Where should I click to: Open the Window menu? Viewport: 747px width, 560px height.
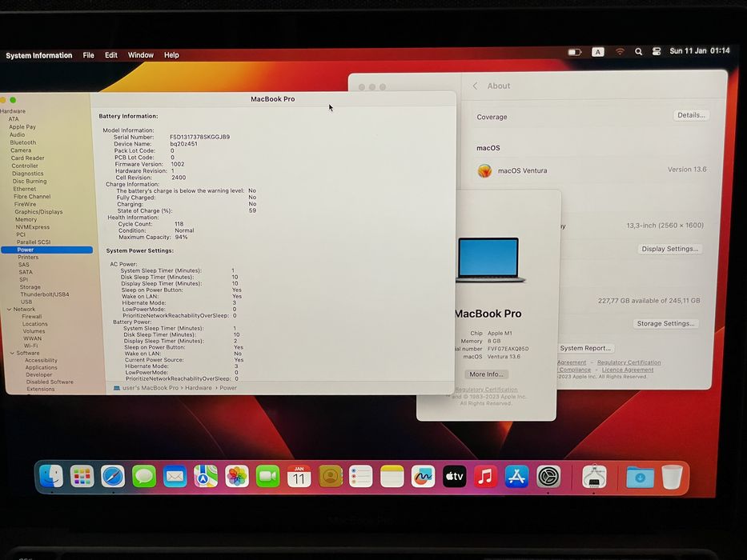tap(141, 54)
